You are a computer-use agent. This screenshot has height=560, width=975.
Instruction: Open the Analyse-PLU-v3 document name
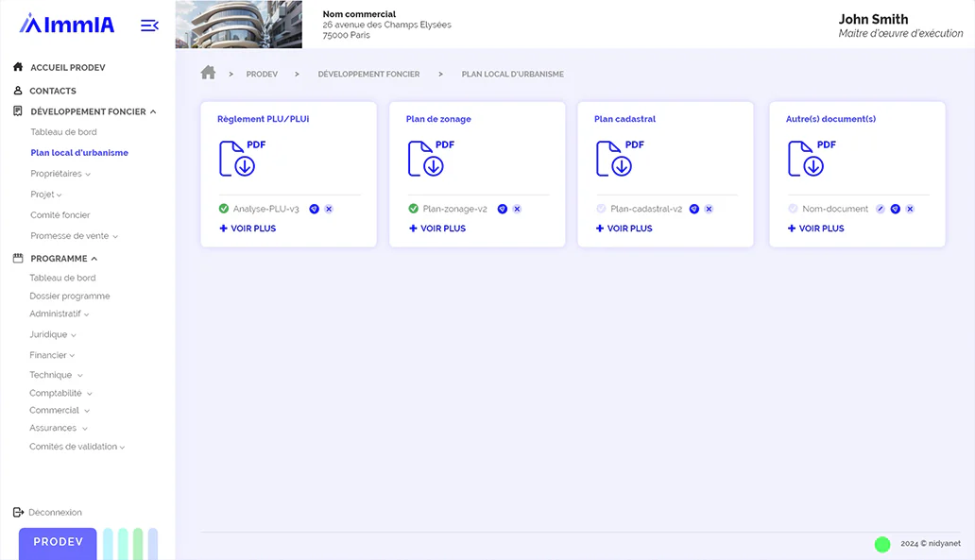coord(266,209)
